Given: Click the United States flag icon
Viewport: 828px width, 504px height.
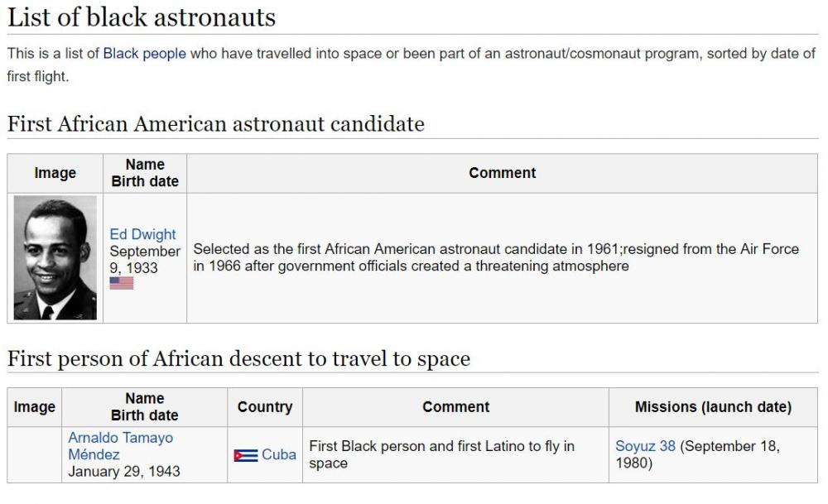Looking at the screenshot, I should pos(122,283).
